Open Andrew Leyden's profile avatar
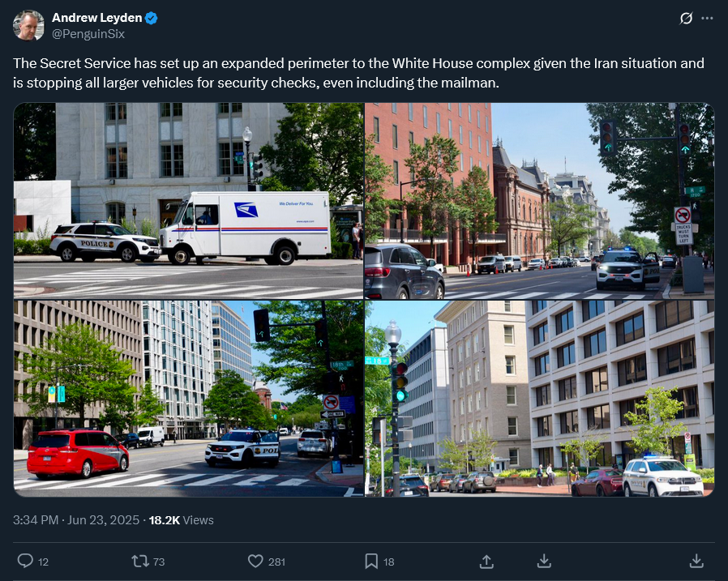The height and width of the screenshot is (581, 728). [x=29, y=25]
